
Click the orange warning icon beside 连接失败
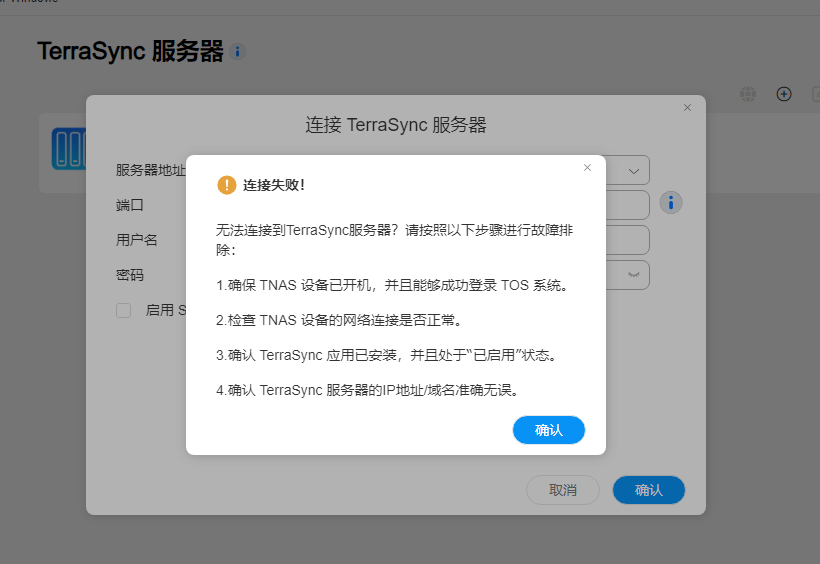tap(226, 185)
